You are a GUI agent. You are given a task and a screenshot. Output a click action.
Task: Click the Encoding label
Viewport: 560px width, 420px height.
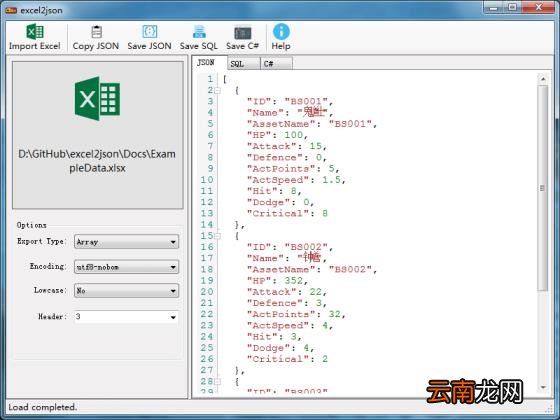coord(48,266)
